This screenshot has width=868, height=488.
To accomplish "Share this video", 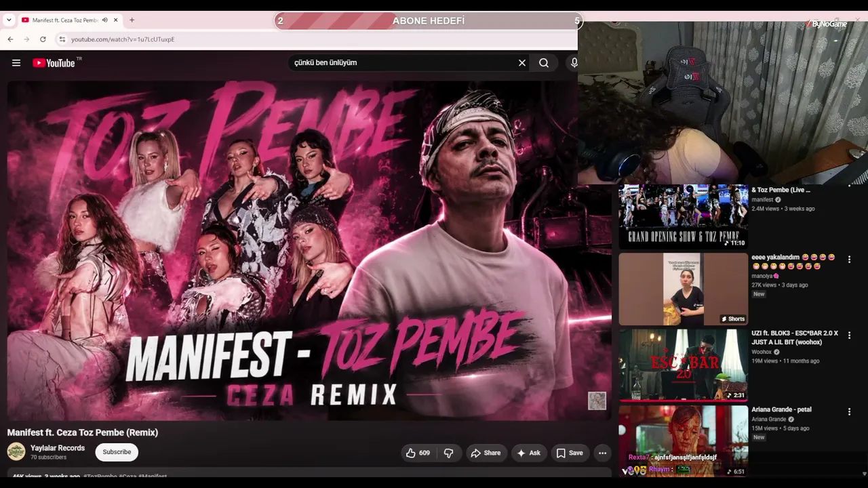I will pyautogui.click(x=486, y=453).
